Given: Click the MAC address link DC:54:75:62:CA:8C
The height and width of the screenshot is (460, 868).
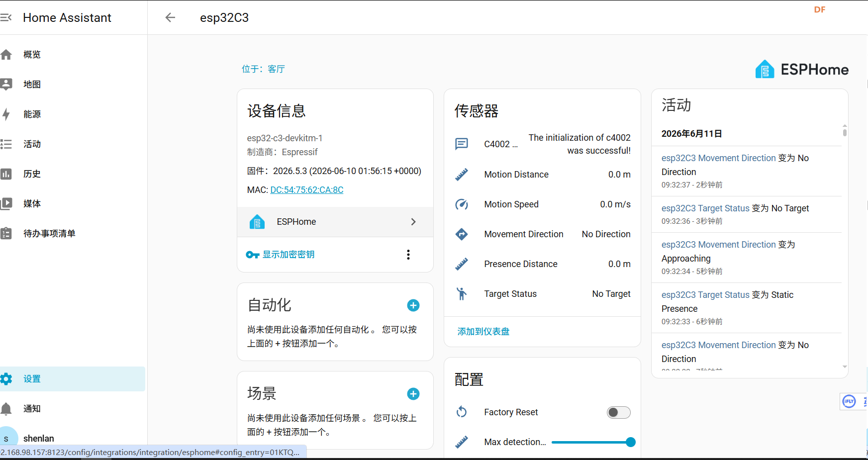Looking at the screenshot, I should [307, 190].
